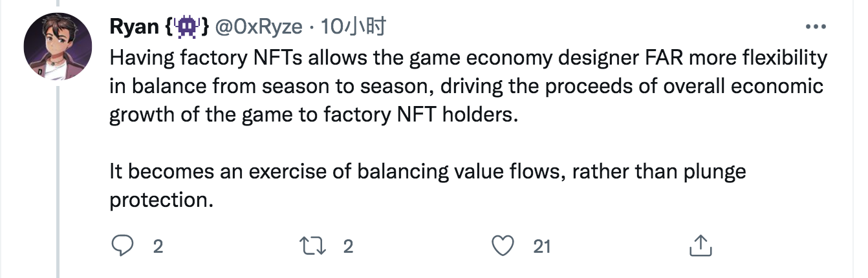Click the retweet count 2 beside arrows

click(348, 246)
